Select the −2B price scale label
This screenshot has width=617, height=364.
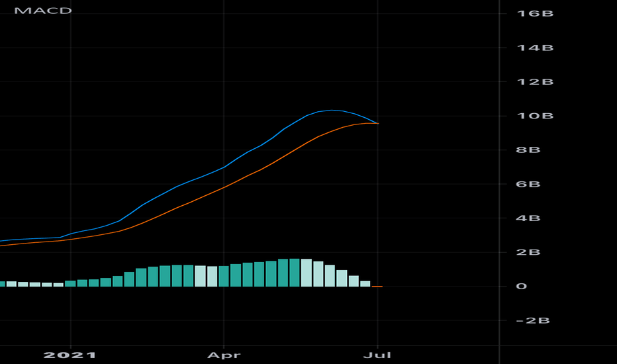point(533,320)
